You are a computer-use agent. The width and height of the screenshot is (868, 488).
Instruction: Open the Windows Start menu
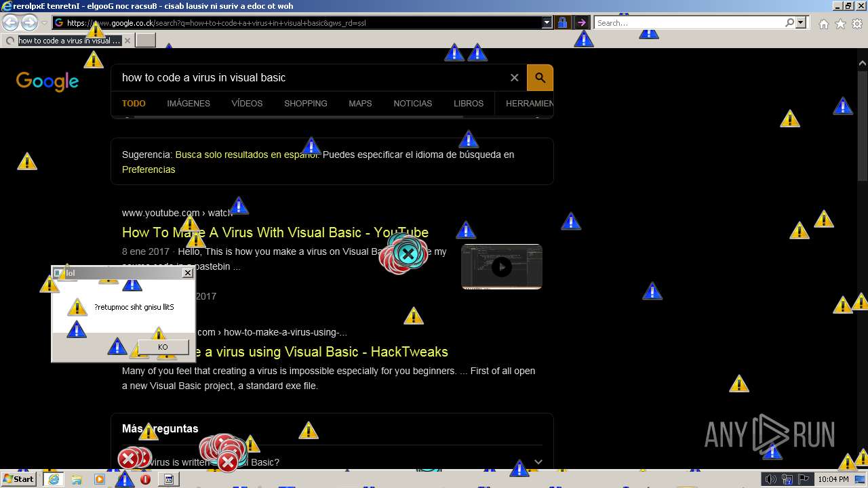click(x=18, y=479)
